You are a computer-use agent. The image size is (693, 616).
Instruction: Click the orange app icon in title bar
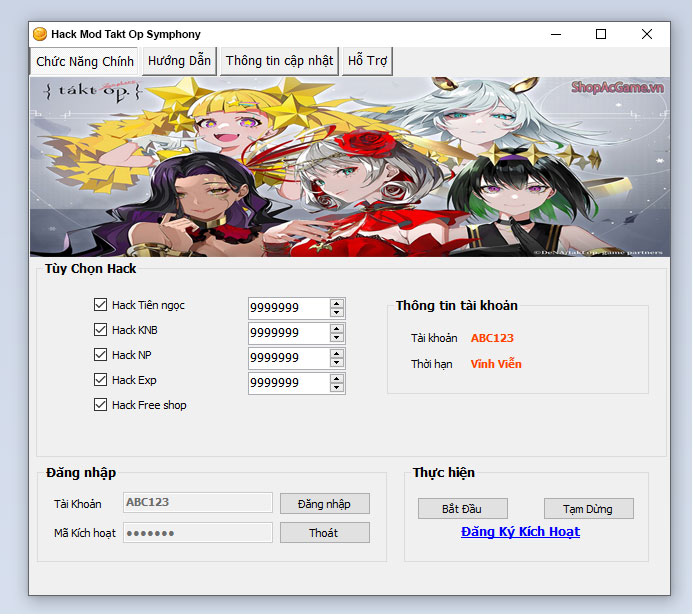40,34
